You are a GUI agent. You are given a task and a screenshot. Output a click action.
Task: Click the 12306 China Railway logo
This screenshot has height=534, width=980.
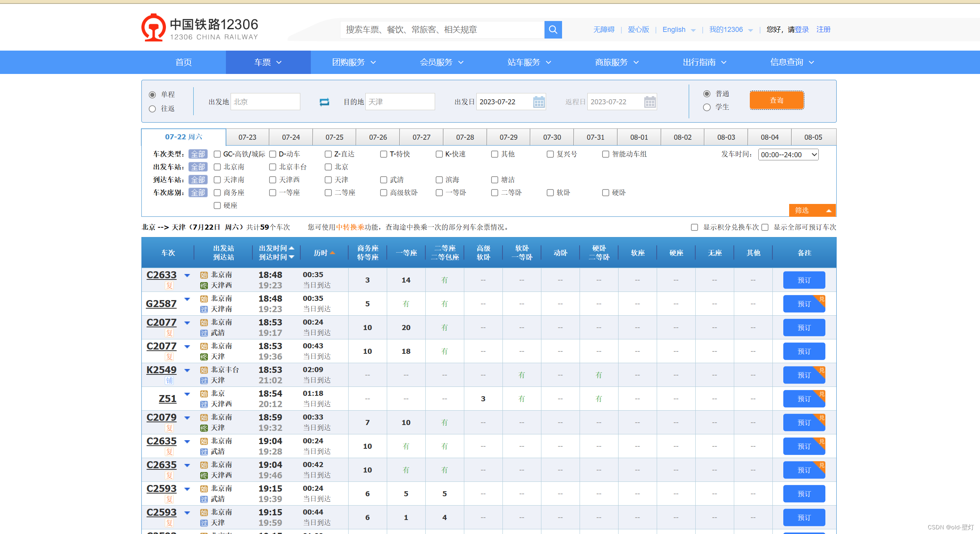coord(200,28)
